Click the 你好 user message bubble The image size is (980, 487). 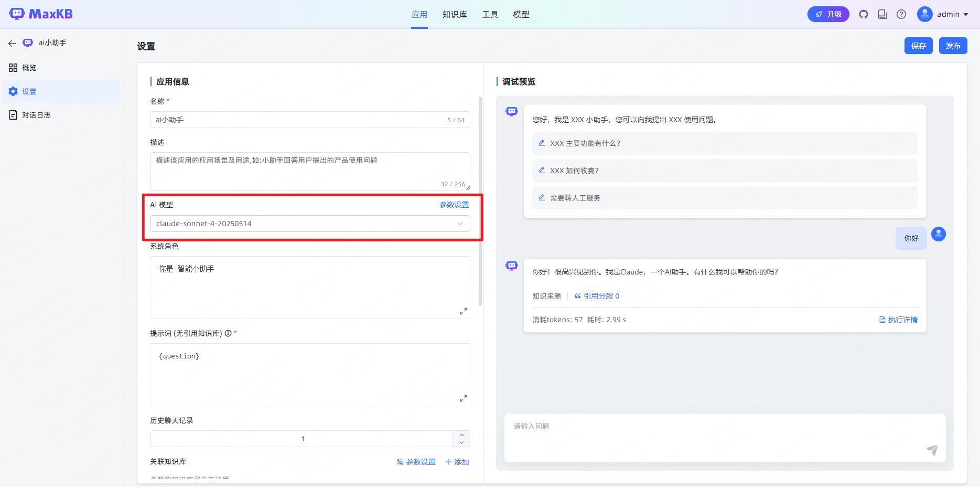pos(911,238)
